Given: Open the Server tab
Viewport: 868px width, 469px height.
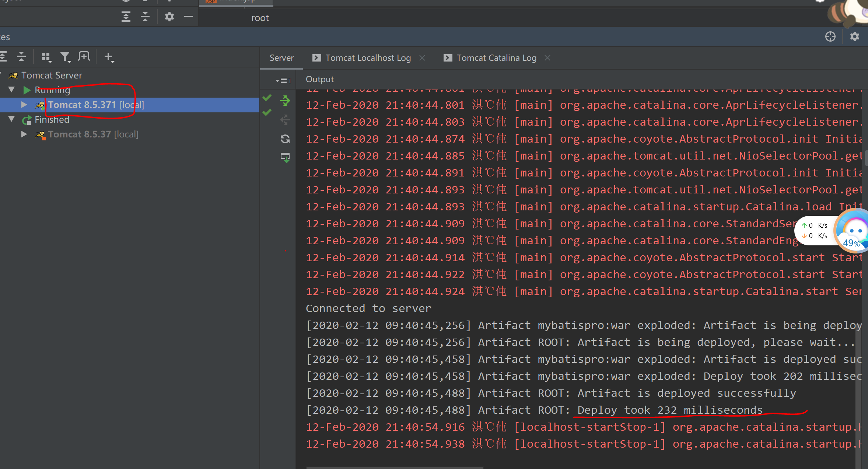Looking at the screenshot, I should pos(281,57).
